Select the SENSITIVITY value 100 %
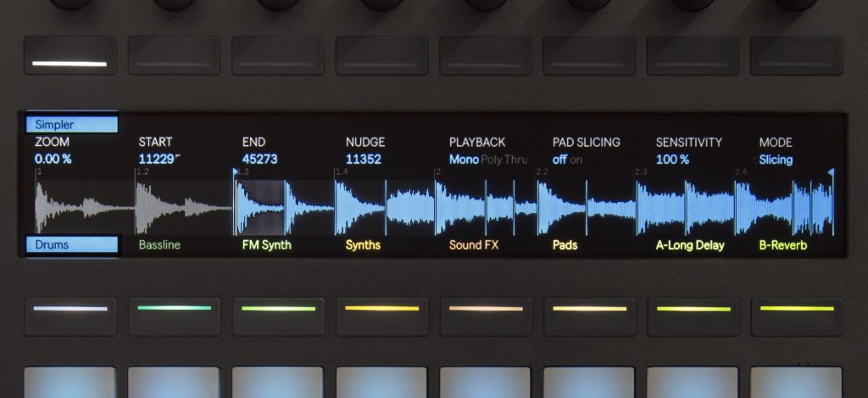This screenshot has width=868, height=398. pos(672,160)
